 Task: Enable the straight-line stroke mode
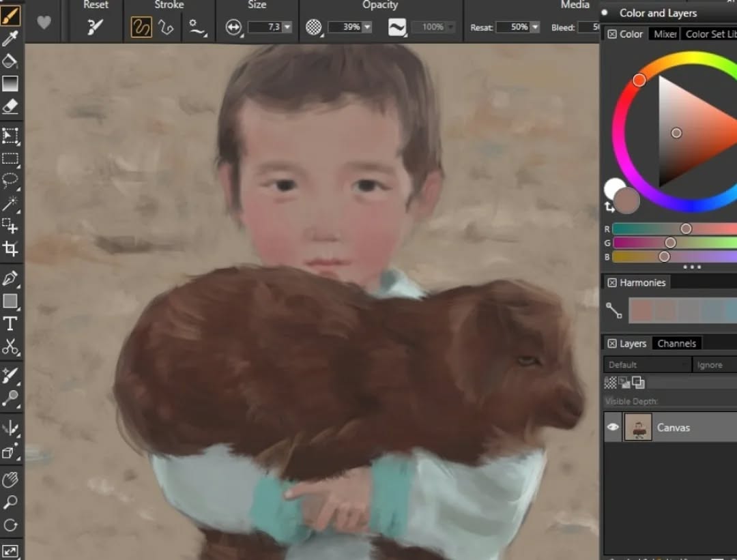(166, 27)
